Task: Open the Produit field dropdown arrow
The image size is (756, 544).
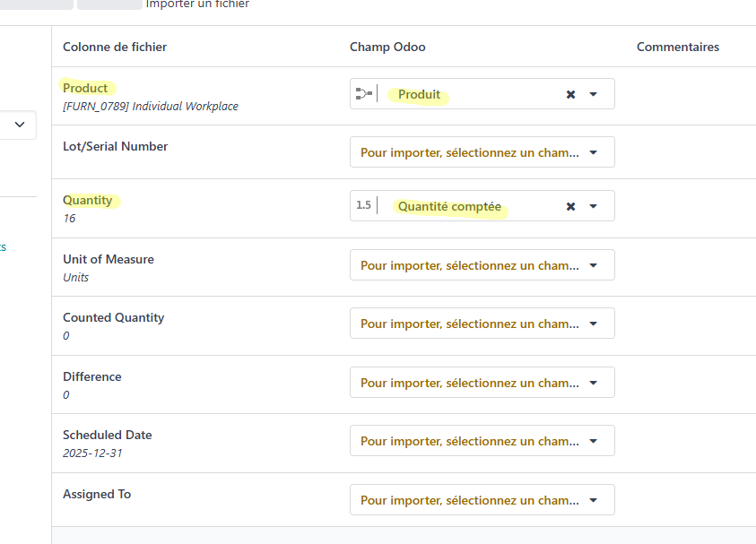Action: (593, 94)
